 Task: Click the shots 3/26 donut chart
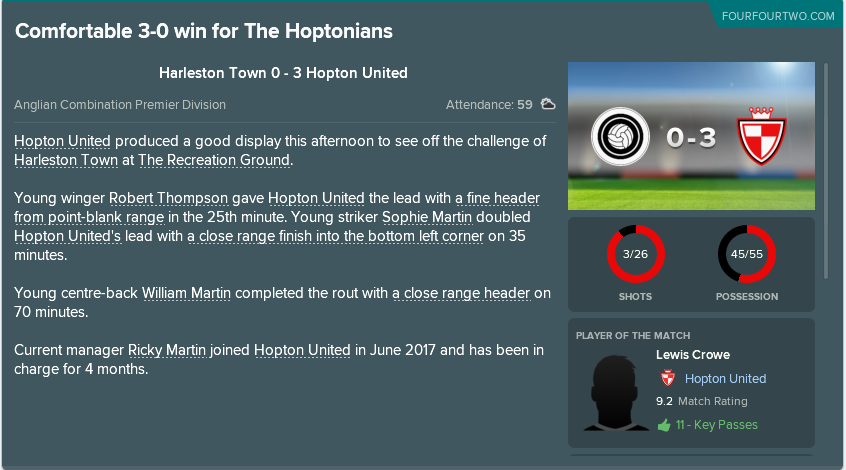point(636,254)
